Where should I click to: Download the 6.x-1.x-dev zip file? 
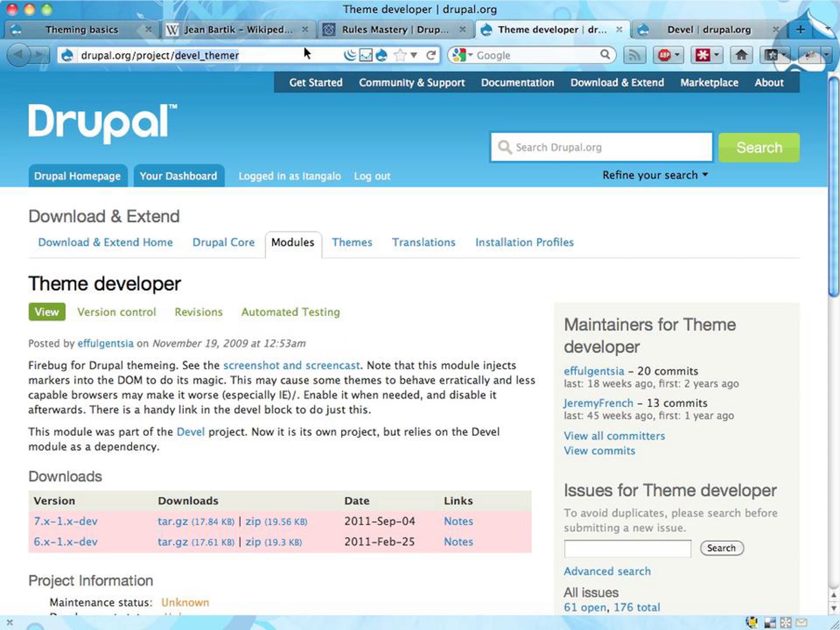pos(253,541)
